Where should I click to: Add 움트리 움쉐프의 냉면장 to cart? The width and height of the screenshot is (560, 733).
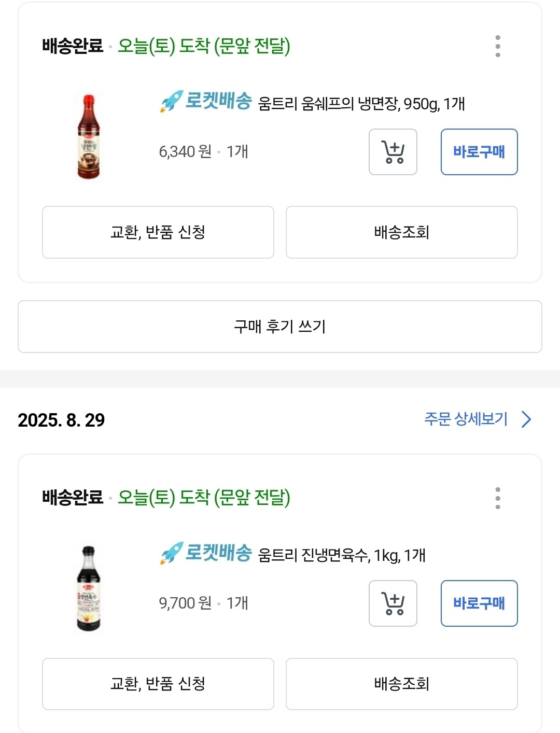393,152
